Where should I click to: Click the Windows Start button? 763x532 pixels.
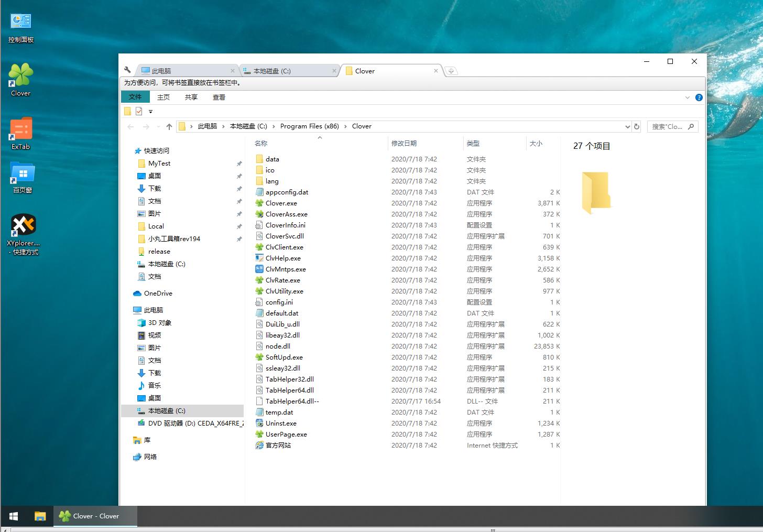pyautogui.click(x=13, y=516)
